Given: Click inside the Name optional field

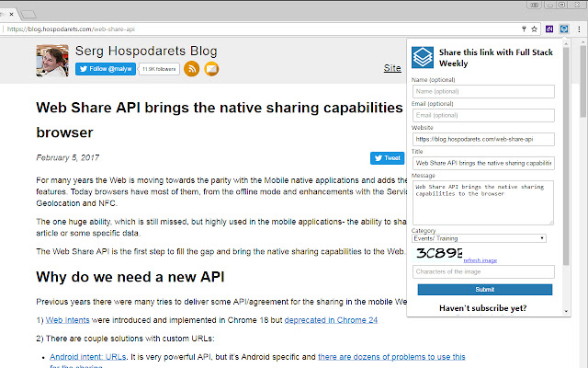Looking at the screenshot, I should [483, 91].
